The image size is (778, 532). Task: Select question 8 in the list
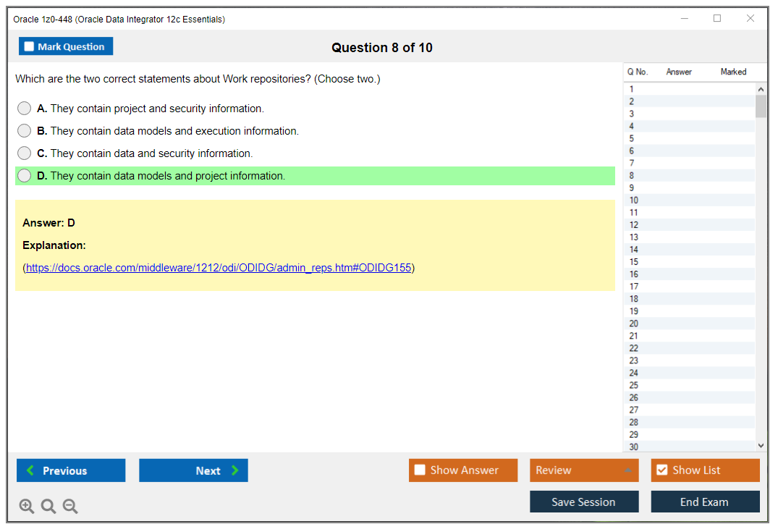pos(632,175)
